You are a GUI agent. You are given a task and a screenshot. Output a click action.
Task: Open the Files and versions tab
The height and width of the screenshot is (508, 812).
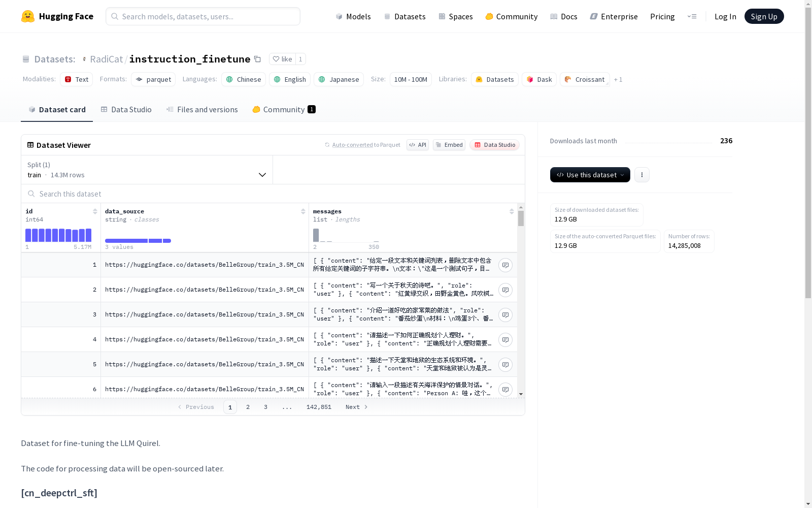point(202,109)
